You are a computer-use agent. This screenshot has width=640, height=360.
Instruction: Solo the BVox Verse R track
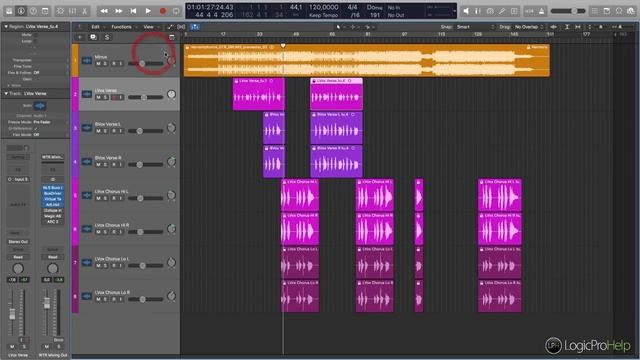pyautogui.click(x=105, y=164)
